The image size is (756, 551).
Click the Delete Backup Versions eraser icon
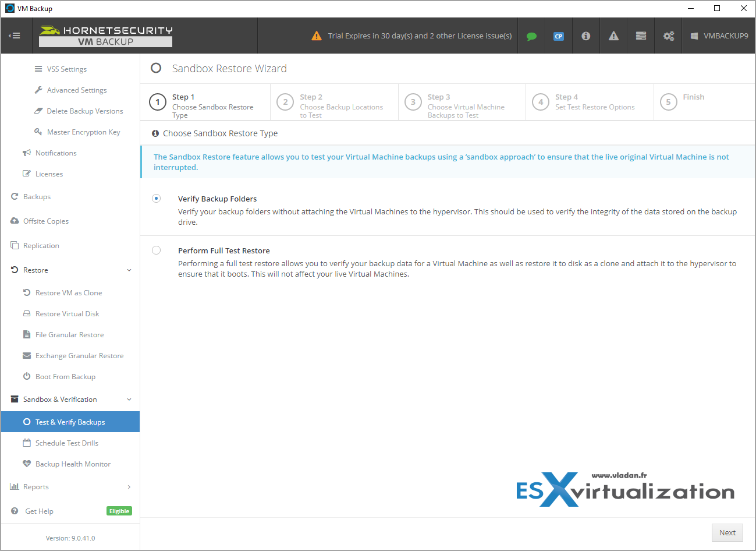click(x=38, y=111)
